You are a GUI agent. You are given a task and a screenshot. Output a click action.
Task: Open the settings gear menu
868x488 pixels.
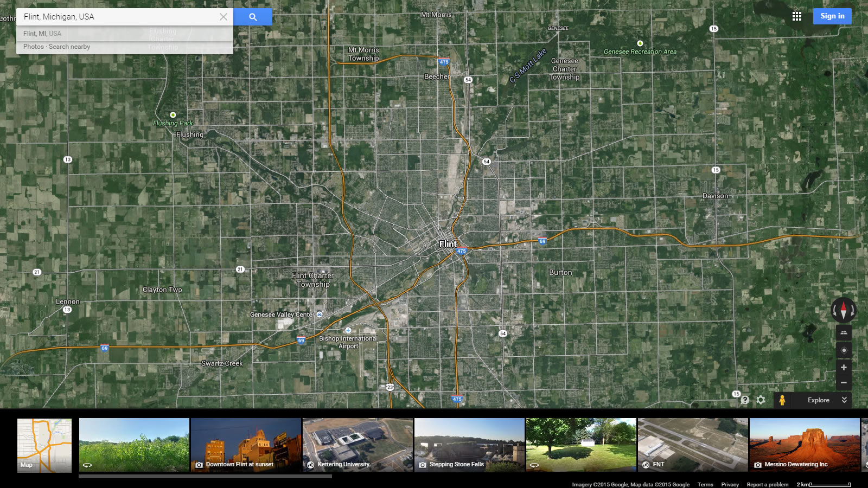[x=761, y=400]
